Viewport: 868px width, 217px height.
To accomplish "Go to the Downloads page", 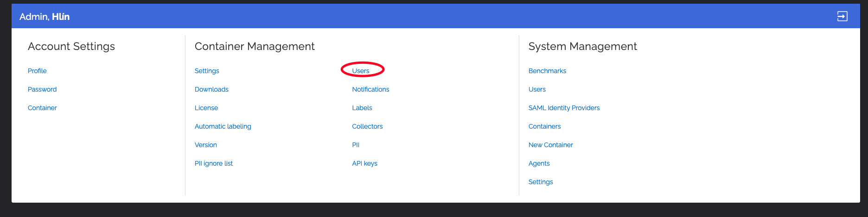I will click(x=211, y=89).
